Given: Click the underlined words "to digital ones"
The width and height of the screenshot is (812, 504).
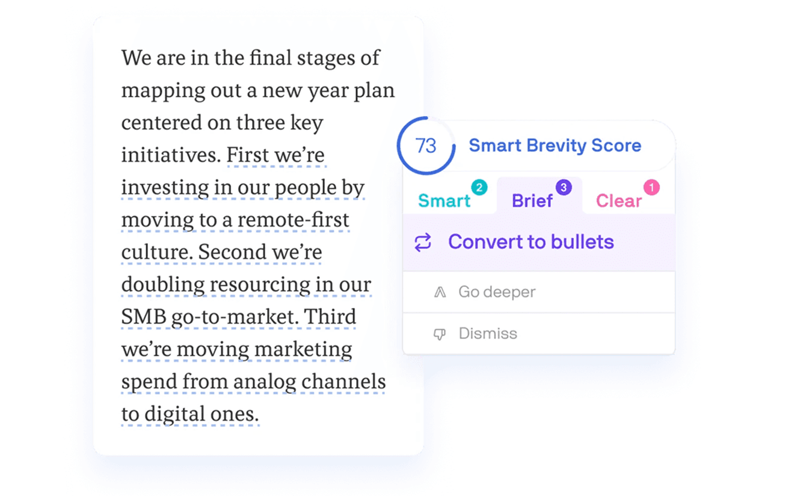Looking at the screenshot, I should tap(189, 414).
